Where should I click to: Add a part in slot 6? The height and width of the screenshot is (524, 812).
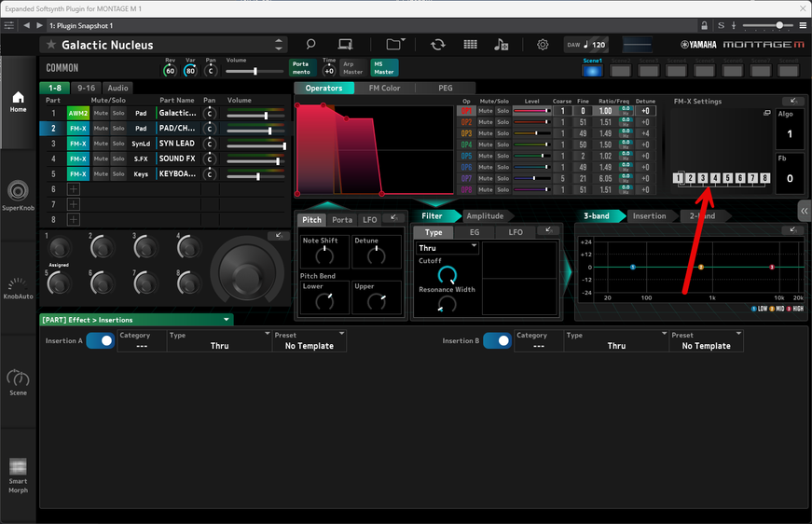(74, 189)
